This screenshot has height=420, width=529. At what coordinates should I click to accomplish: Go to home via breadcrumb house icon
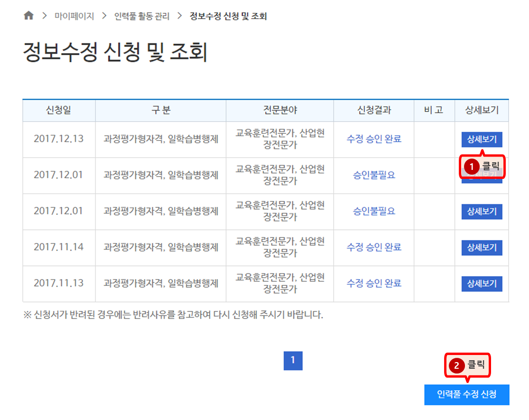28,16
